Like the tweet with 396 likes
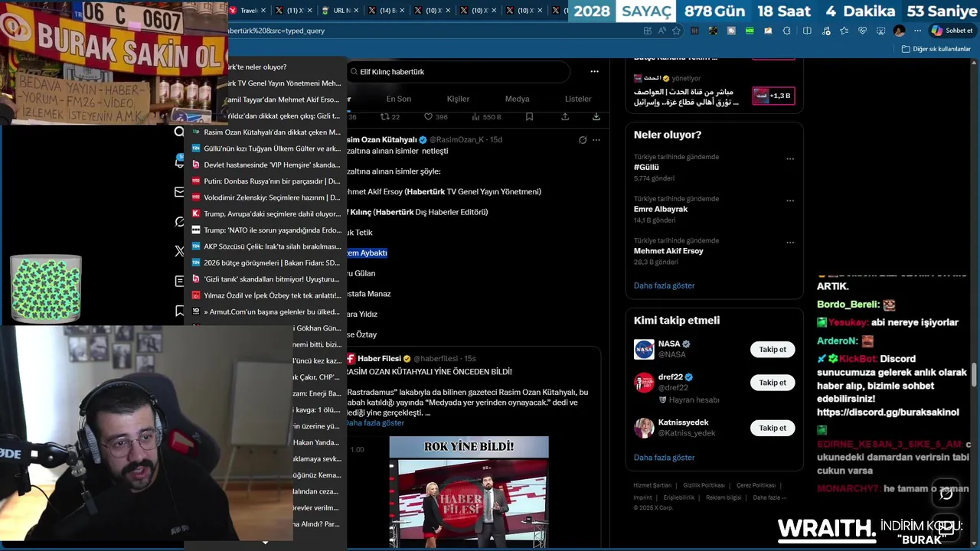This screenshot has width=980, height=551. point(436,117)
